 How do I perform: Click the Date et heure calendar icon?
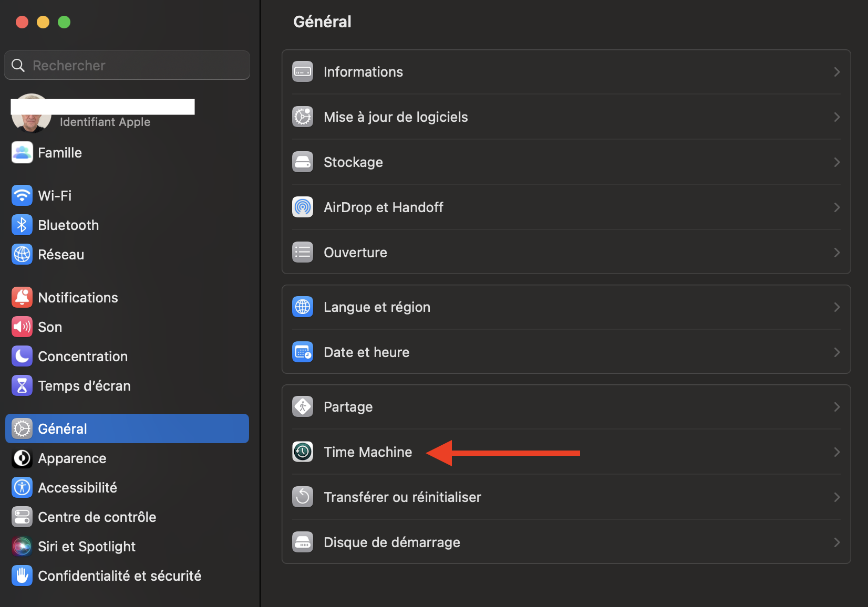(x=303, y=352)
